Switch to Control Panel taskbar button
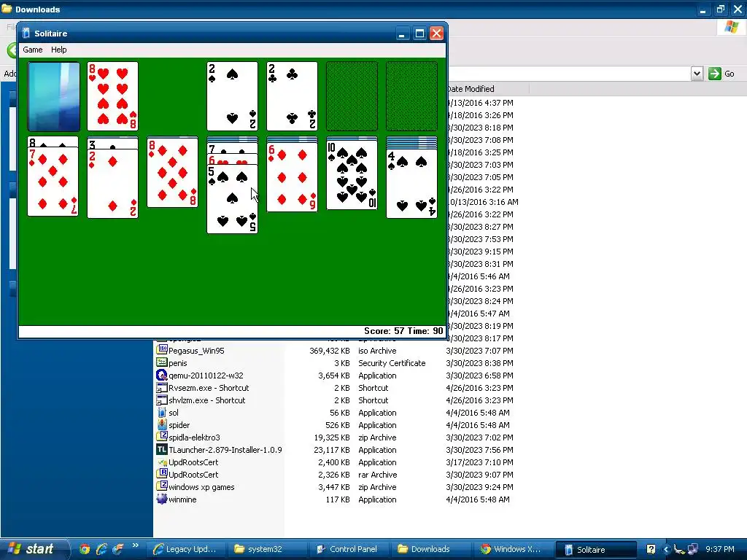 click(348, 549)
